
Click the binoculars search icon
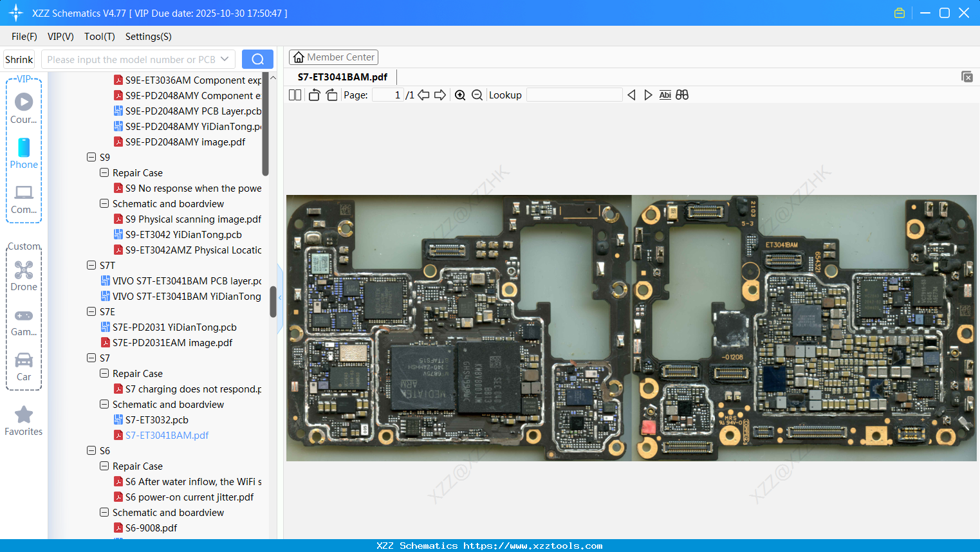pyautogui.click(x=682, y=95)
